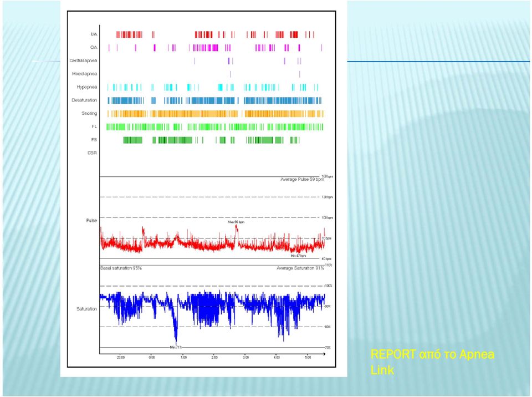
Task: Select the Central apnea label
Action: [x=83, y=60]
